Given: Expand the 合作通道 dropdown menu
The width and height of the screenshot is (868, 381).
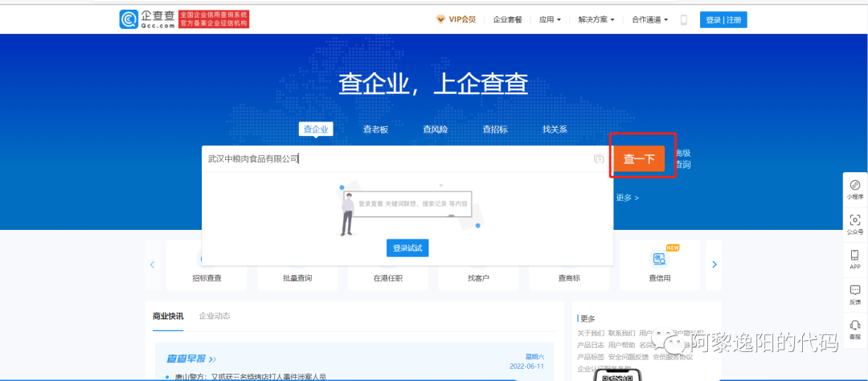Looking at the screenshot, I should click(650, 20).
